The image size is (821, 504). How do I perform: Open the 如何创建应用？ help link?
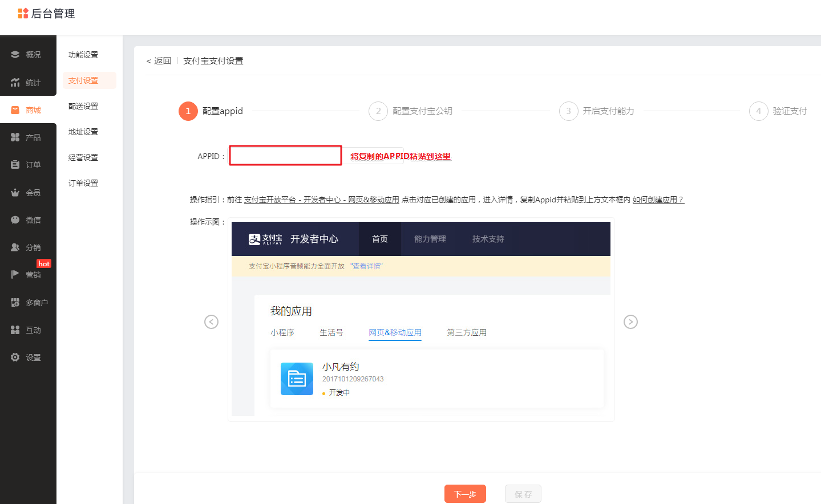tap(658, 200)
